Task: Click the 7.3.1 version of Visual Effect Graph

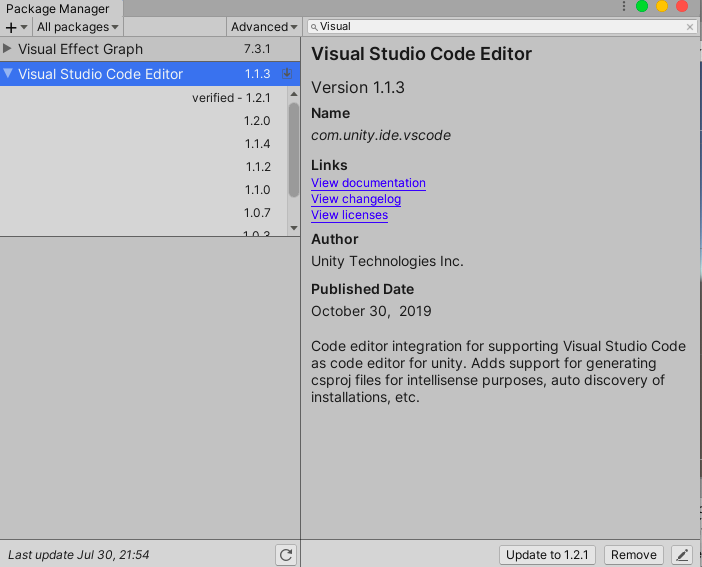Action: (x=257, y=48)
